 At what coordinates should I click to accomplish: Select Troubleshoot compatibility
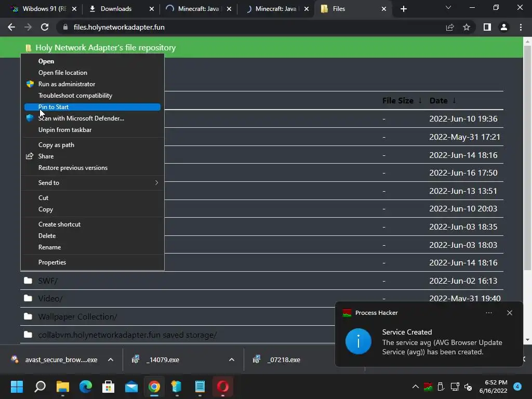coord(92,96)
